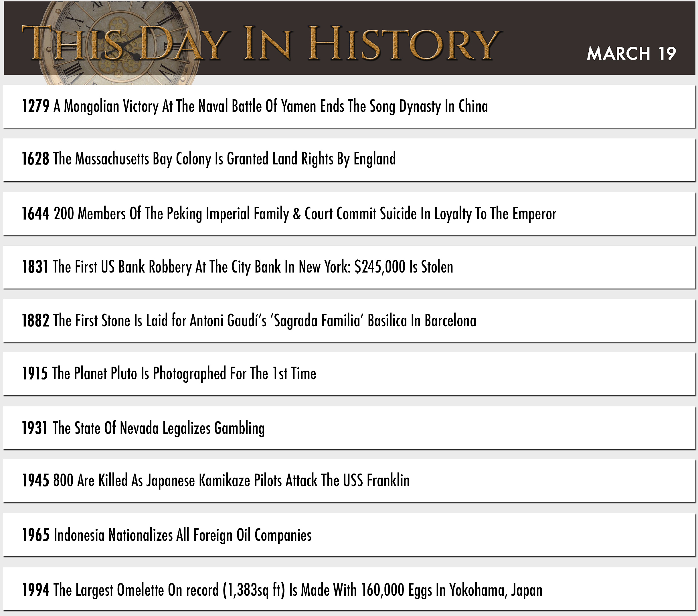Viewport: 698px width, 616px height.
Task: Click 'Basilica In Barcelona' text
Action: click(x=422, y=321)
